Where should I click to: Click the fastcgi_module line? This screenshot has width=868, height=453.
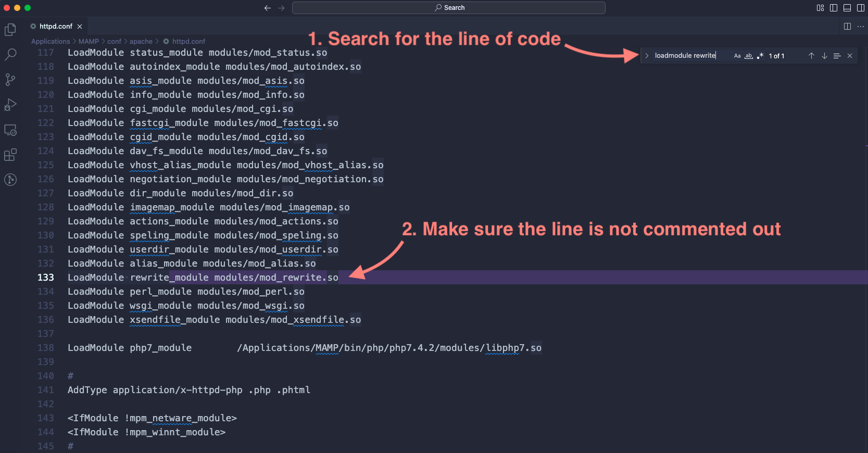coord(203,123)
